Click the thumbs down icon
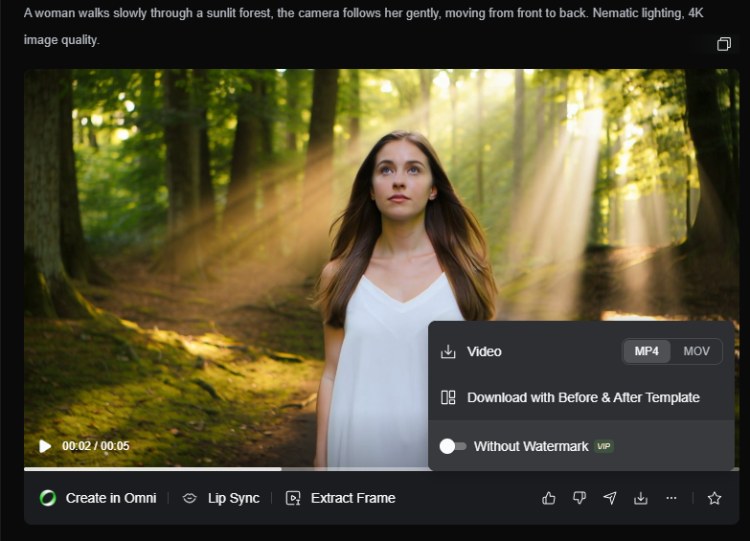 pyautogui.click(x=579, y=498)
